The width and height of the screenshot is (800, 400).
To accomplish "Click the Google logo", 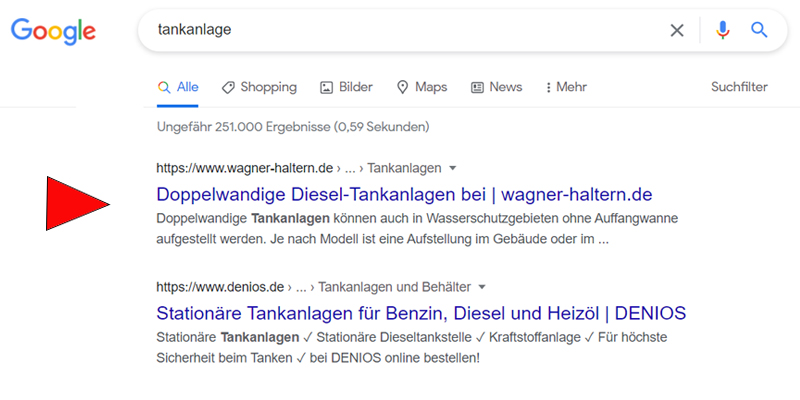I will tap(54, 31).
